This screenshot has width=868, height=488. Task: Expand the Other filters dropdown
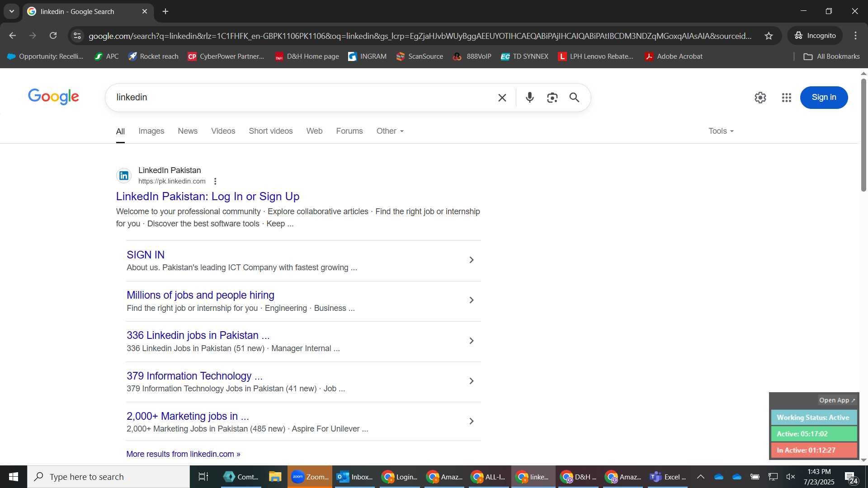tap(390, 131)
